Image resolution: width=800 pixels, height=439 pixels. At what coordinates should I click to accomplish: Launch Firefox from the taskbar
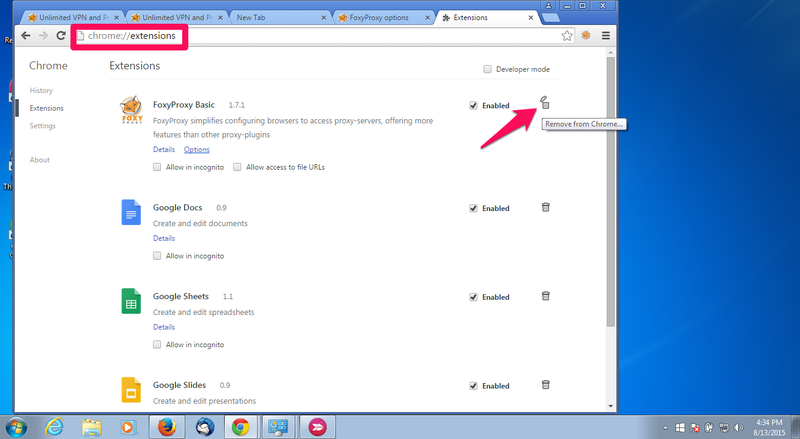click(x=166, y=427)
